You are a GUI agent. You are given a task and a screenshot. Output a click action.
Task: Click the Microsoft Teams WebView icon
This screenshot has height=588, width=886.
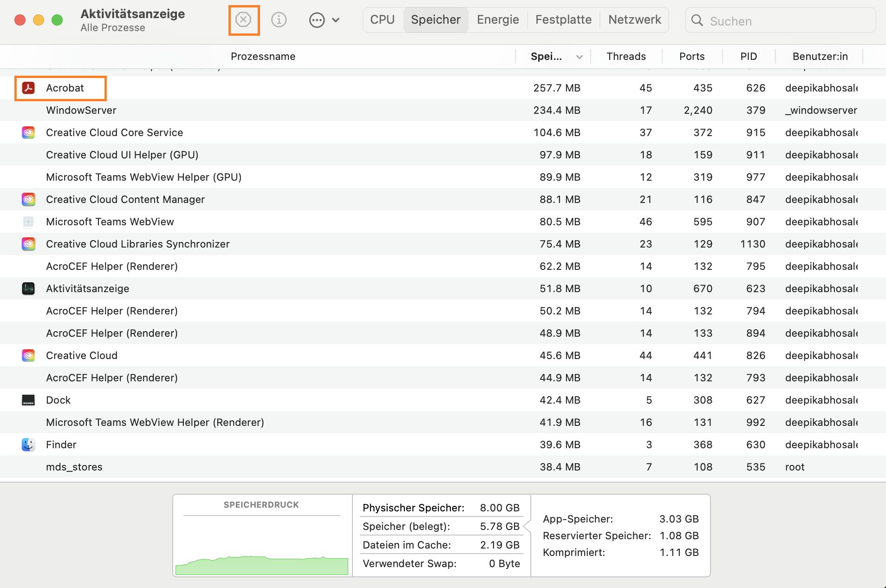[x=28, y=222]
